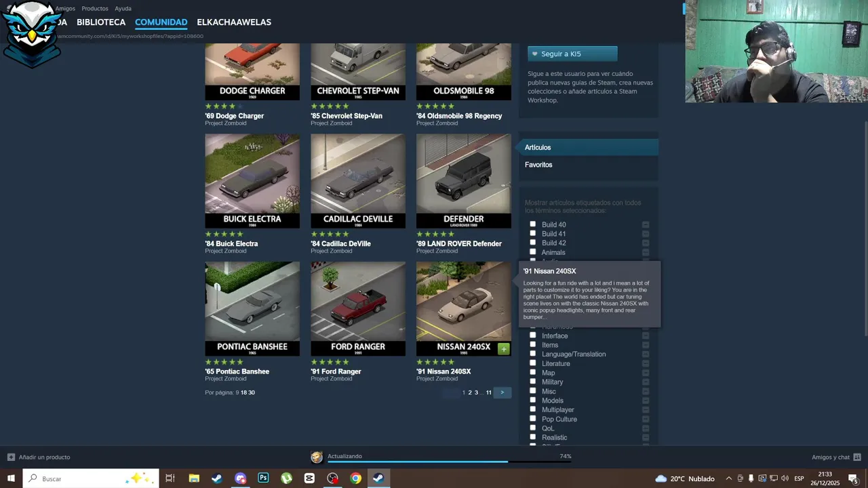Open uTorrent from the taskbar
This screenshot has width=868, height=488.
point(287,479)
